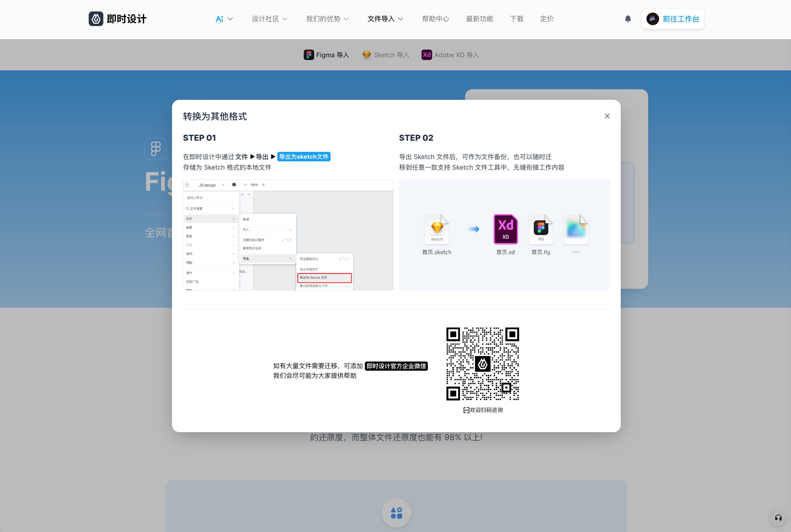The height and width of the screenshot is (532, 791).
Task: Click the 首页.fig file icon
Action: 541,229
